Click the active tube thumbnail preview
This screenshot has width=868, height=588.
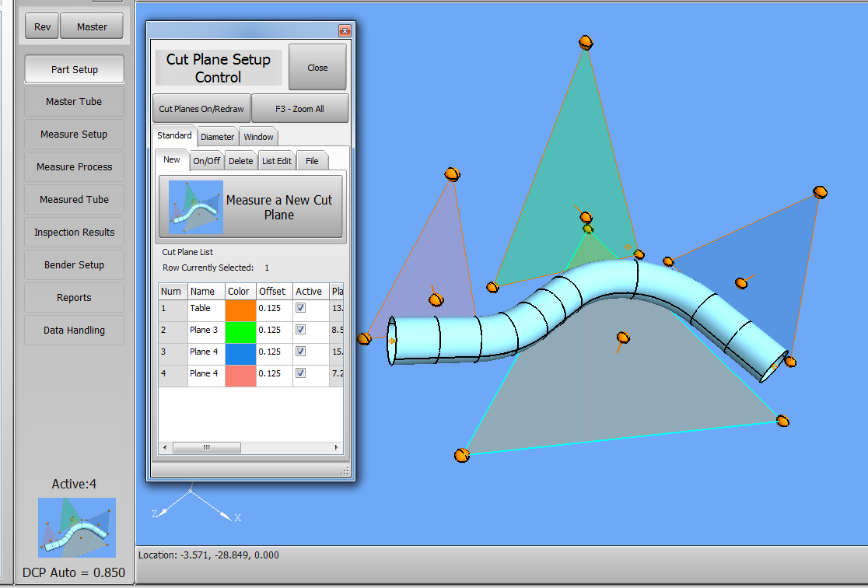coord(76,527)
